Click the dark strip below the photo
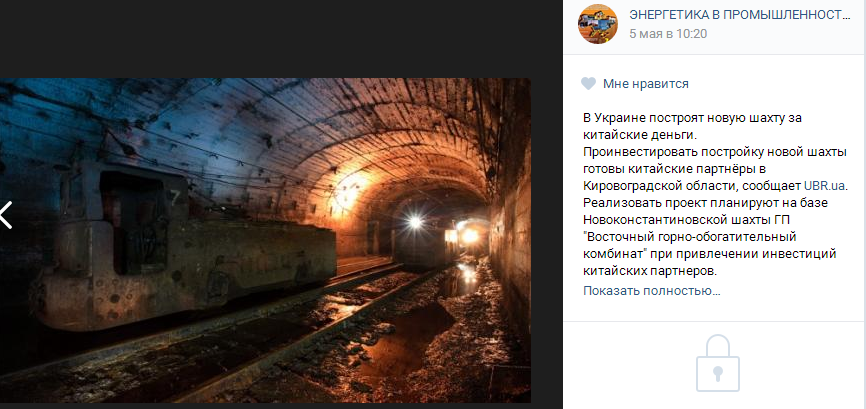The image size is (866, 409). (x=265, y=406)
